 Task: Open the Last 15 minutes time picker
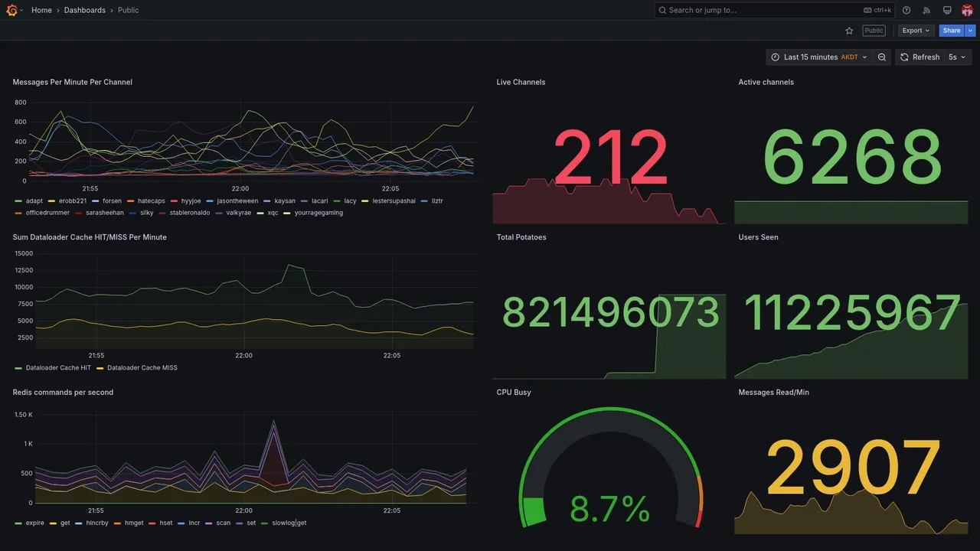click(819, 57)
